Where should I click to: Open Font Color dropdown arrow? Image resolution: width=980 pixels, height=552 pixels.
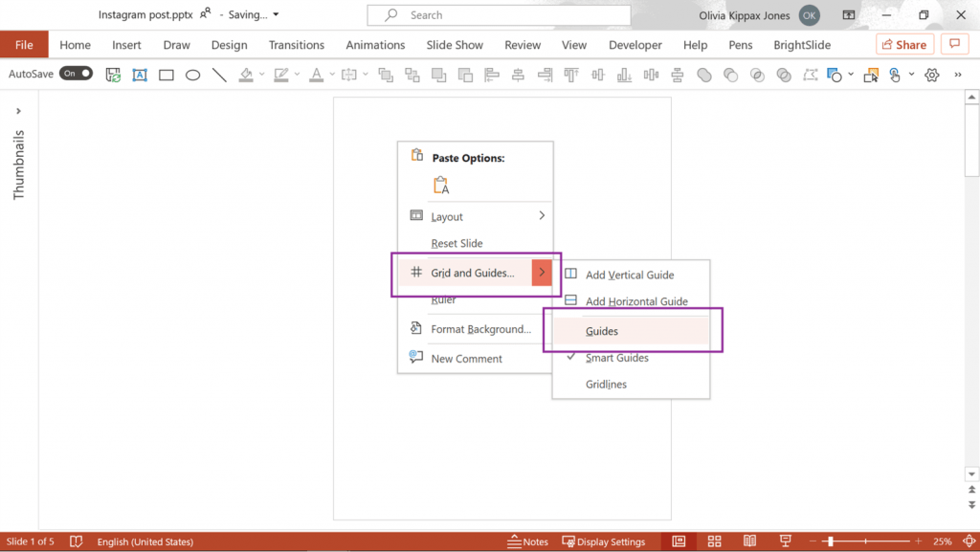click(332, 75)
